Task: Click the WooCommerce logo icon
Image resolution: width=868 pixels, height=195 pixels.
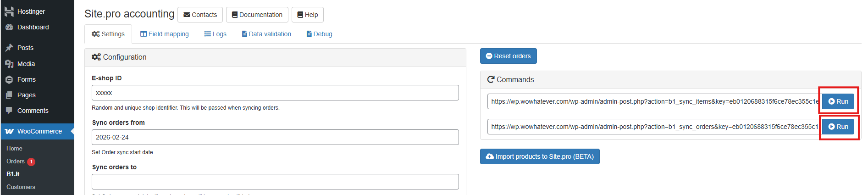Action: click(x=9, y=131)
